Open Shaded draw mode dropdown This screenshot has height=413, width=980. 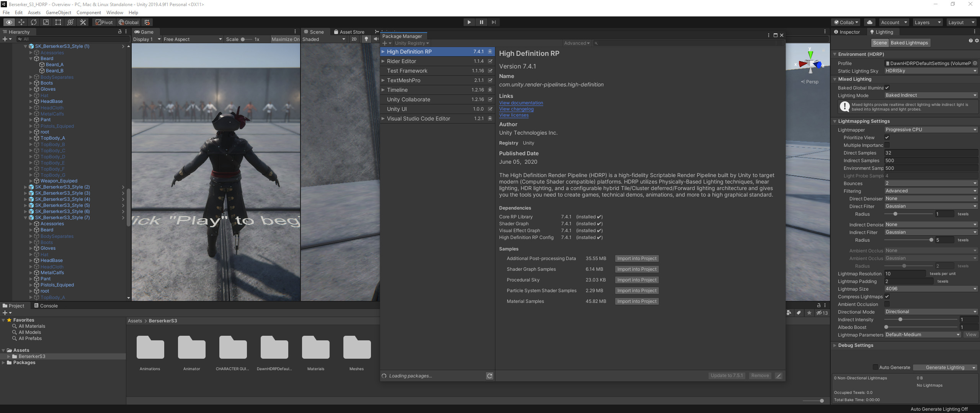324,39
